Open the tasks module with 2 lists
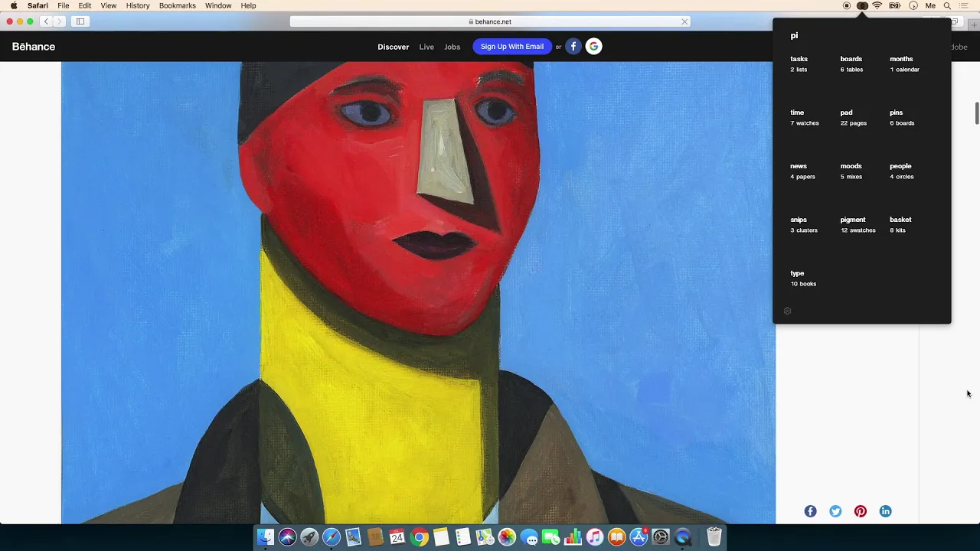 (x=799, y=64)
